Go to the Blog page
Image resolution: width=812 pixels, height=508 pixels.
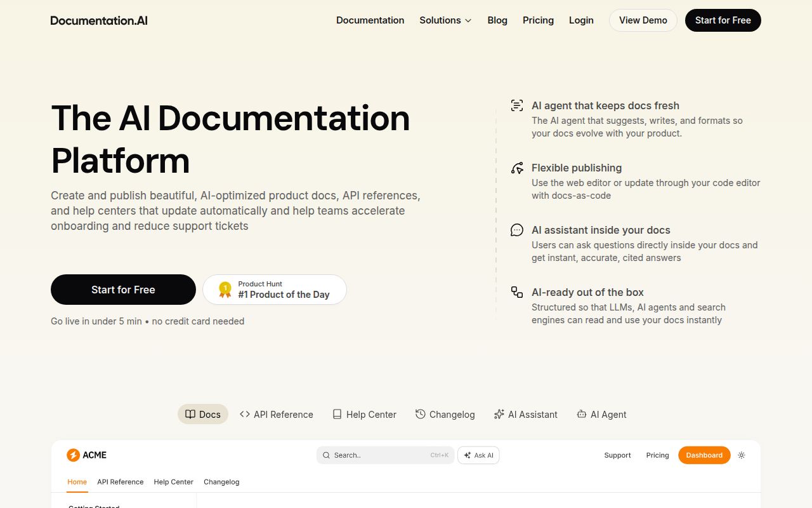(x=497, y=20)
